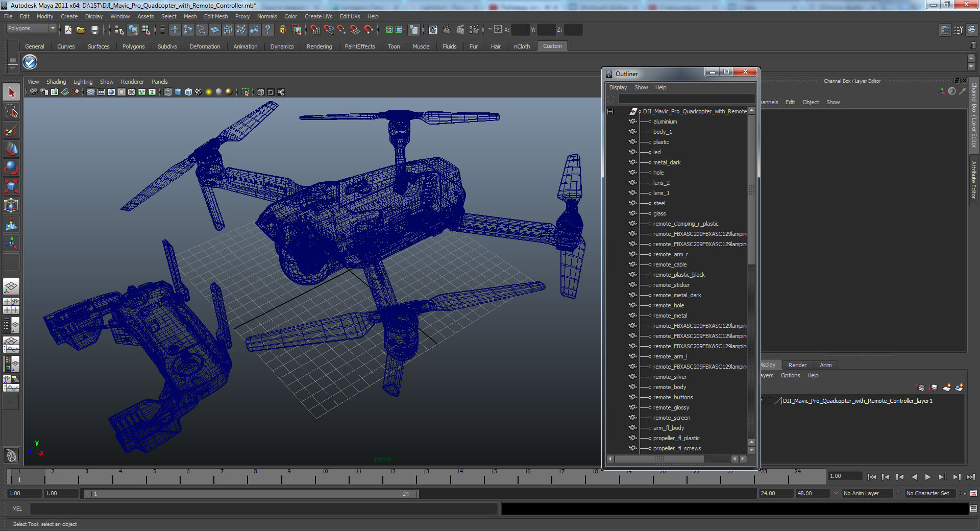Switch to the Rendering shelf tab
Screen dimensions: 980x531
319,46
